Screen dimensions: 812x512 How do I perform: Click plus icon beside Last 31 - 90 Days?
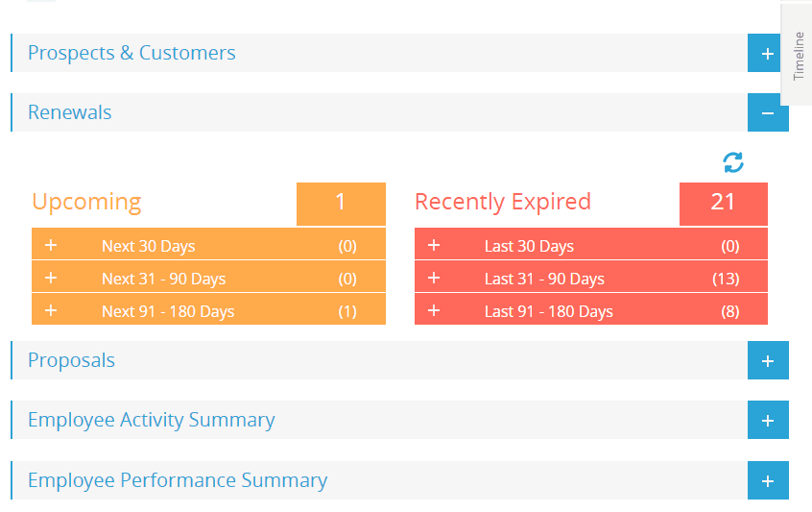click(434, 279)
